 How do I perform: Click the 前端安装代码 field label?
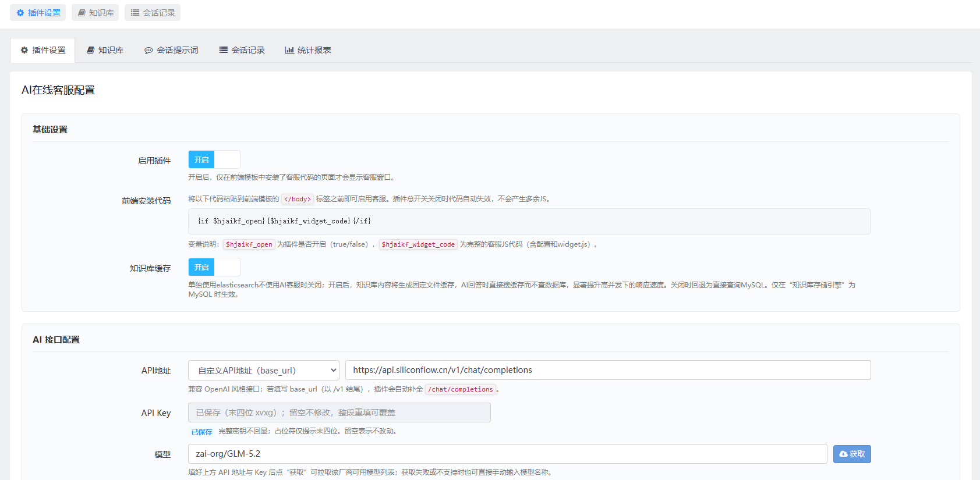(x=146, y=201)
